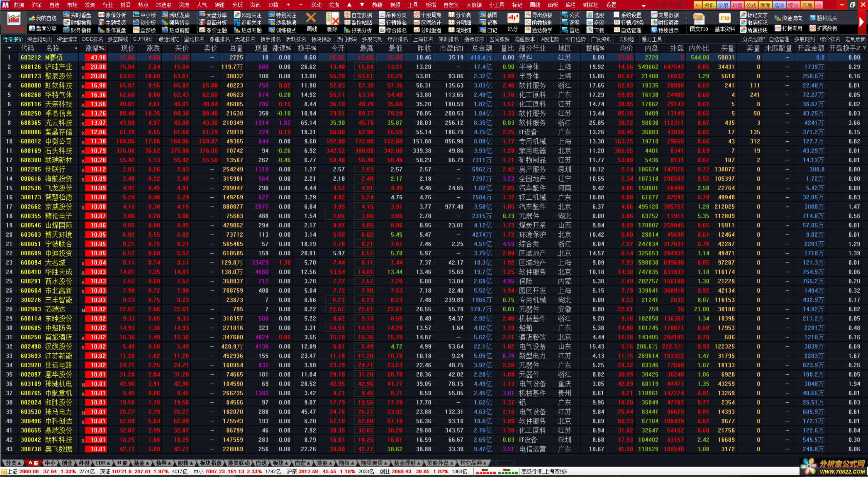Open the K\分 candlestick chart icon
This screenshot has width=868, height=477.
click(x=513, y=22)
